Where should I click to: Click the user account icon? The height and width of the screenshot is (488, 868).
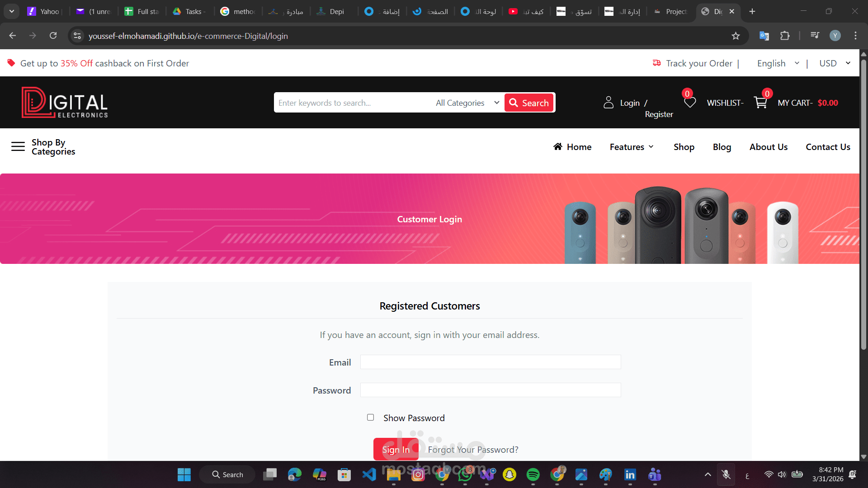(x=609, y=103)
